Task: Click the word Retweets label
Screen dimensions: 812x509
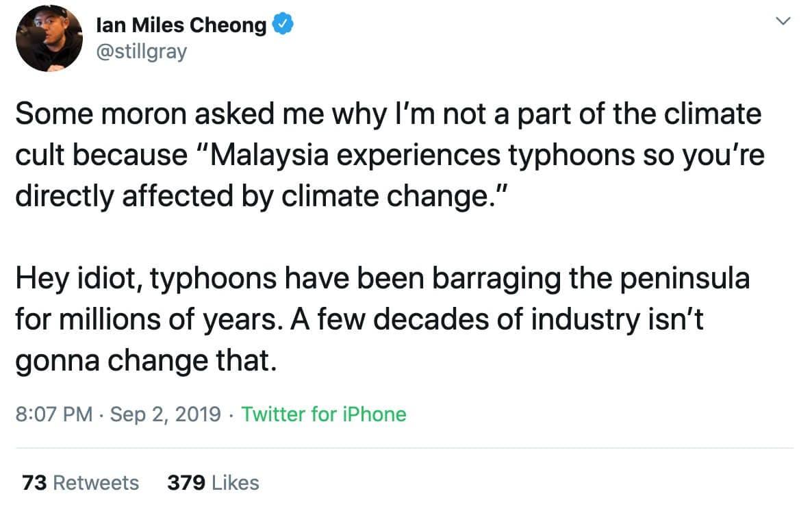Action: point(96,483)
